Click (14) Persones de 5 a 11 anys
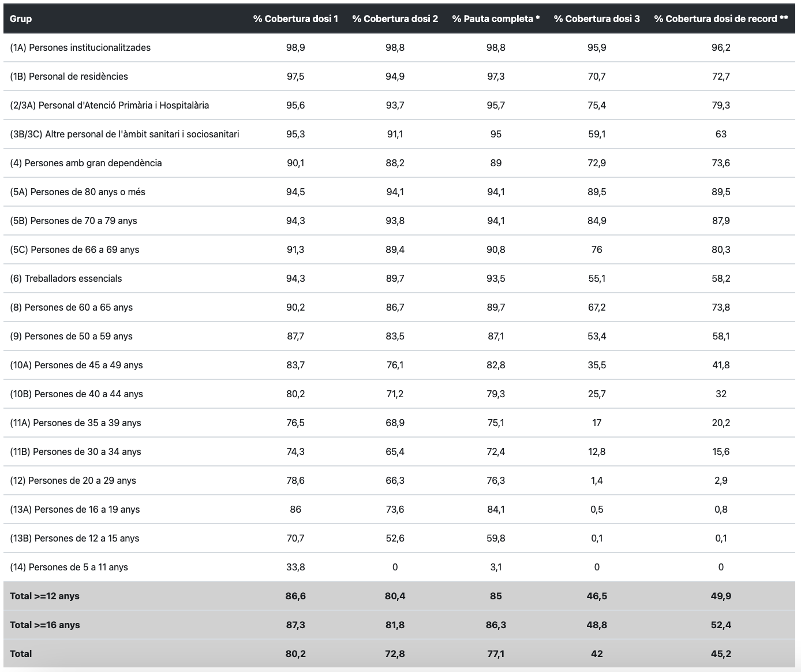 tap(69, 567)
